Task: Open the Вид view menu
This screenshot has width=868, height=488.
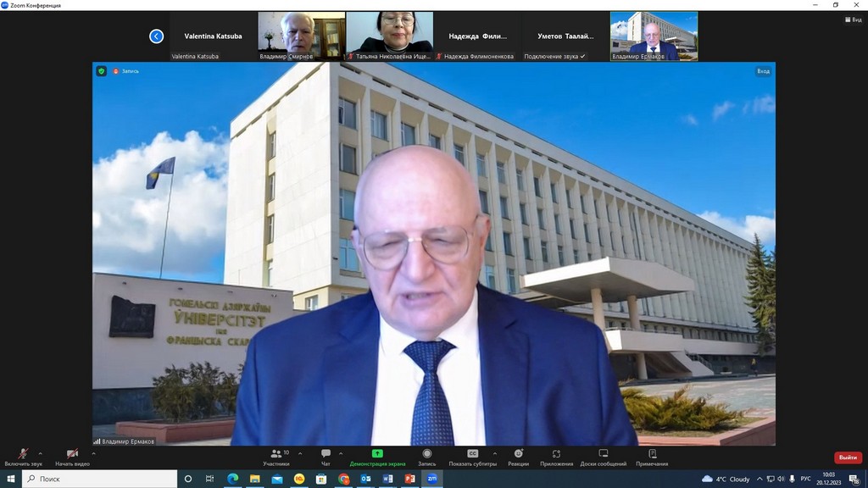Action: pyautogui.click(x=852, y=19)
